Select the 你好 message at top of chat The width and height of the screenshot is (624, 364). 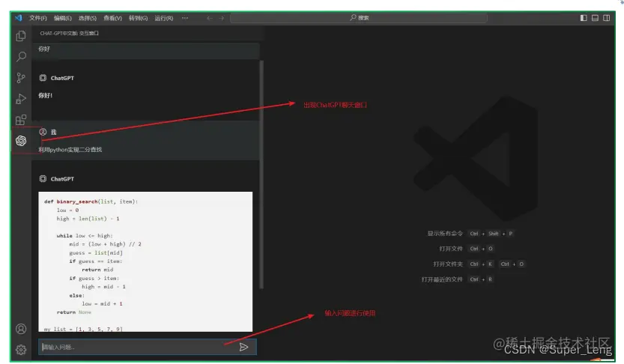pyautogui.click(x=44, y=49)
